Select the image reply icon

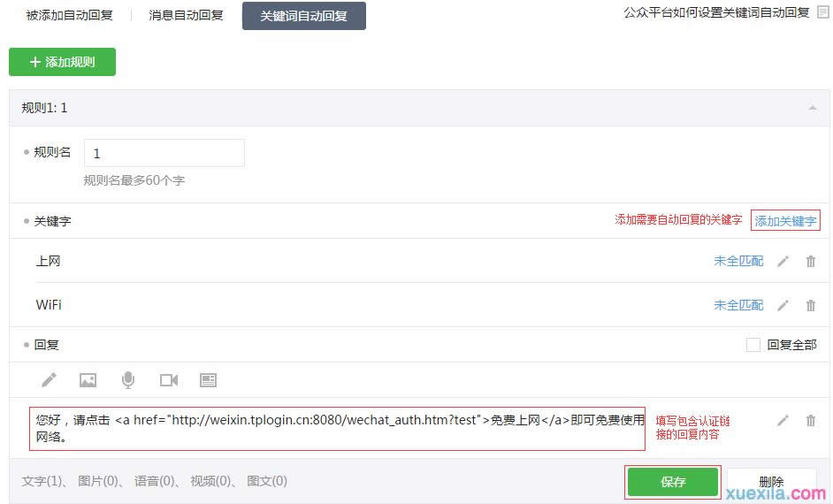[x=88, y=380]
